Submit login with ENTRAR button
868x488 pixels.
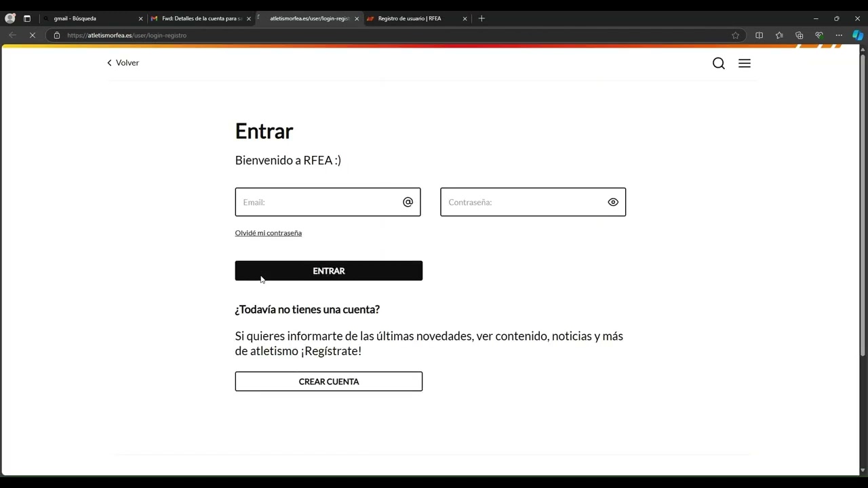329,270
